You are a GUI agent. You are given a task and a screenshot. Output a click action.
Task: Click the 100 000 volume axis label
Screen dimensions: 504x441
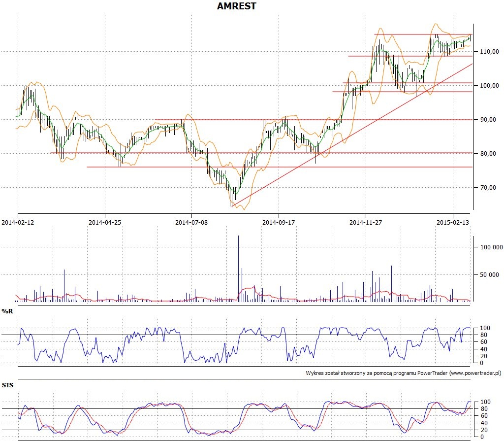pyautogui.click(x=492, y=247)
